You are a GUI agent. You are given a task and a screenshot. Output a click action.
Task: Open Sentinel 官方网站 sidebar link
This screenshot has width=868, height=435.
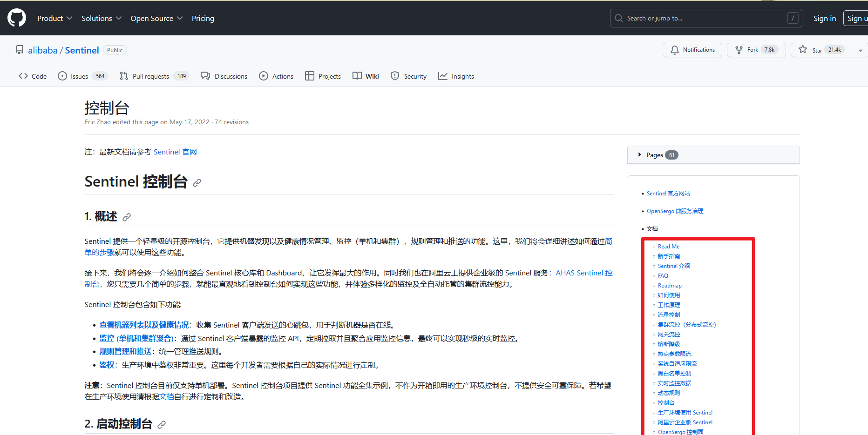coord(668,194)
